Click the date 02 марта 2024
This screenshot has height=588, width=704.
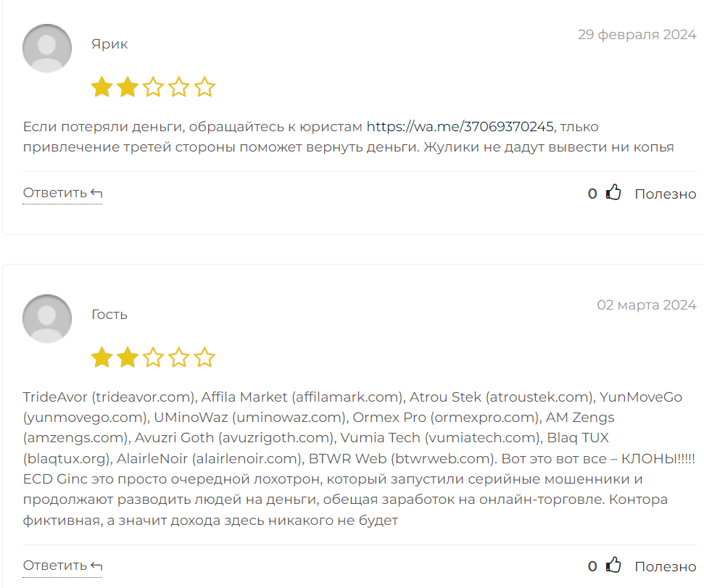click(647, 305)
